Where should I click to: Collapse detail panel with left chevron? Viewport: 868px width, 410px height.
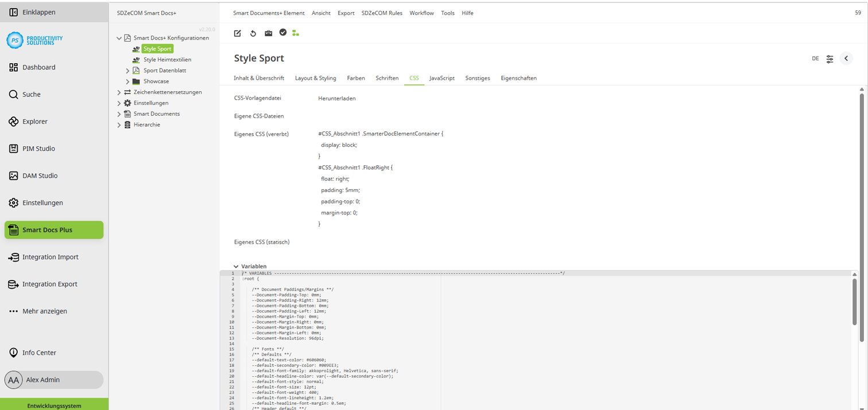pyautogui.click(x=846, y=58)
